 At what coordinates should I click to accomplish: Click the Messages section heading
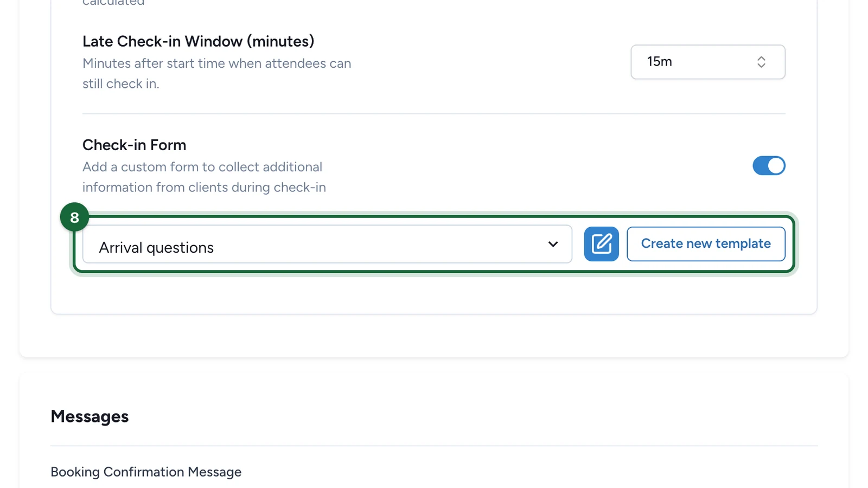point(90,416)
